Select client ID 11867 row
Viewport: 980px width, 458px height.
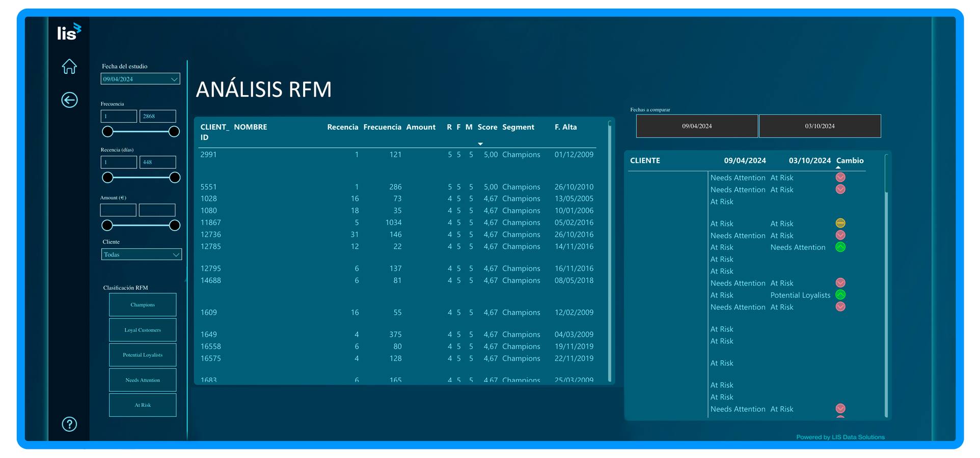pyautogui.click(x=397, y=222)
